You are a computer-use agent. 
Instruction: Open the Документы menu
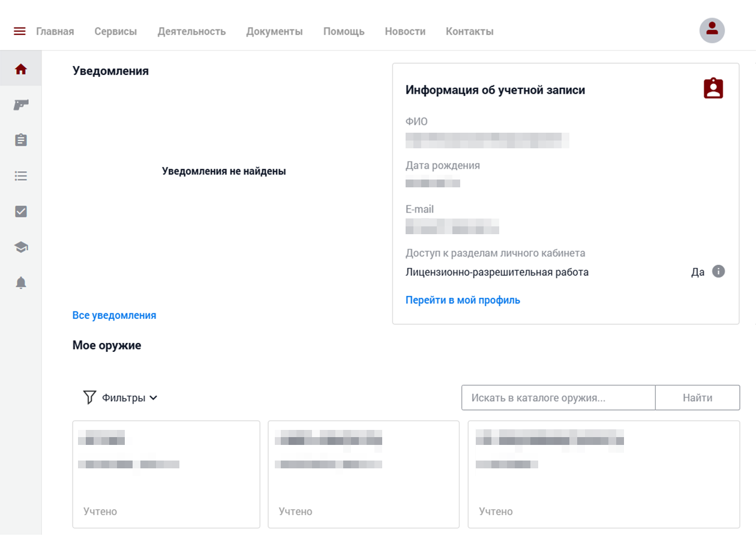point(274,31)
